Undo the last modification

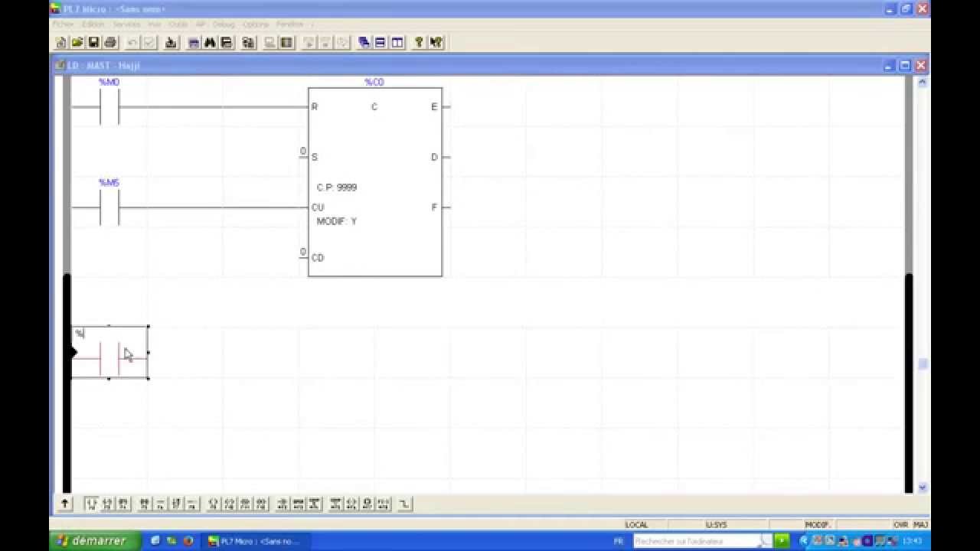132,43
